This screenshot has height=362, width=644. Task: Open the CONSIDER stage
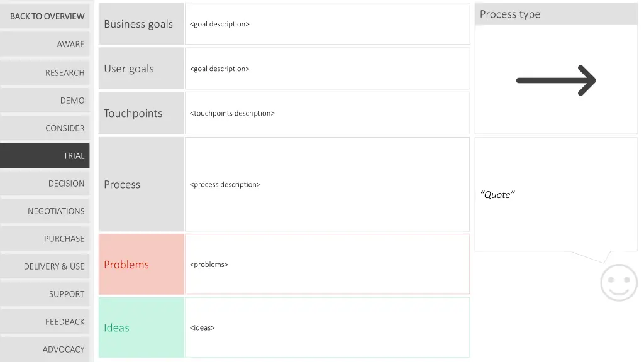pos(45,128)
